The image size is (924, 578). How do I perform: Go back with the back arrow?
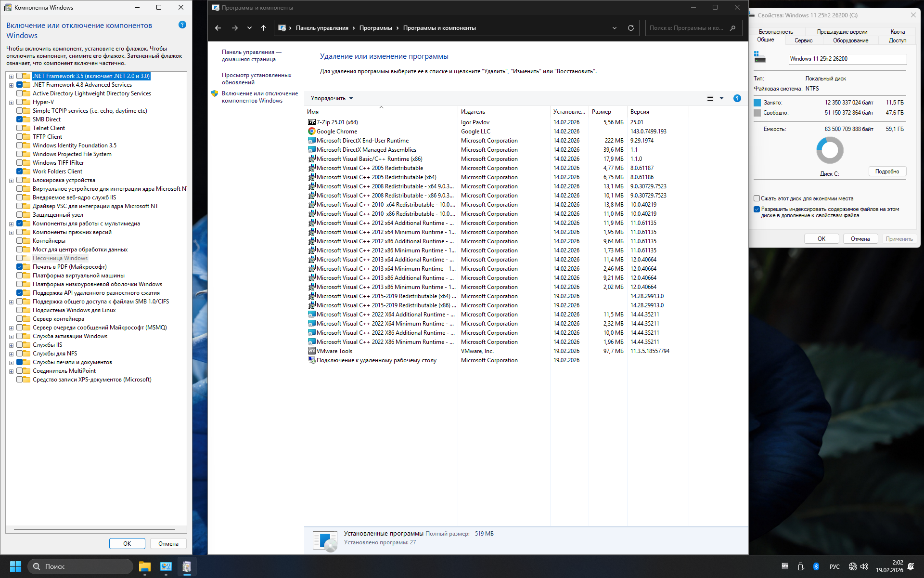coord(218,28)
